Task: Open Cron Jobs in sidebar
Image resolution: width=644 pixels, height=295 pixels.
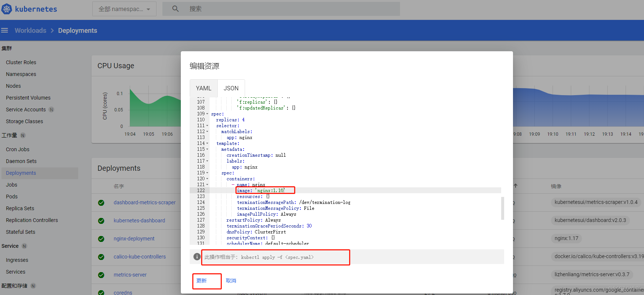Action: (x=18, y=149)
